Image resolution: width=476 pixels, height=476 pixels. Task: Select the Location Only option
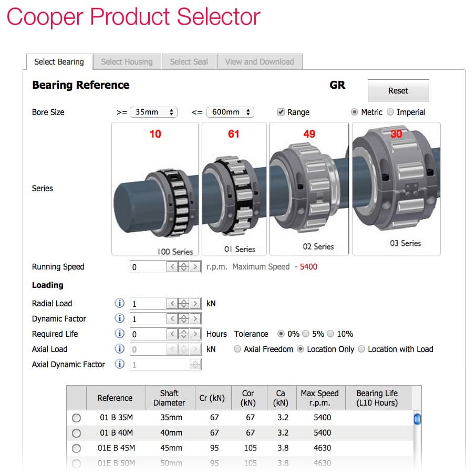[300, 349]
